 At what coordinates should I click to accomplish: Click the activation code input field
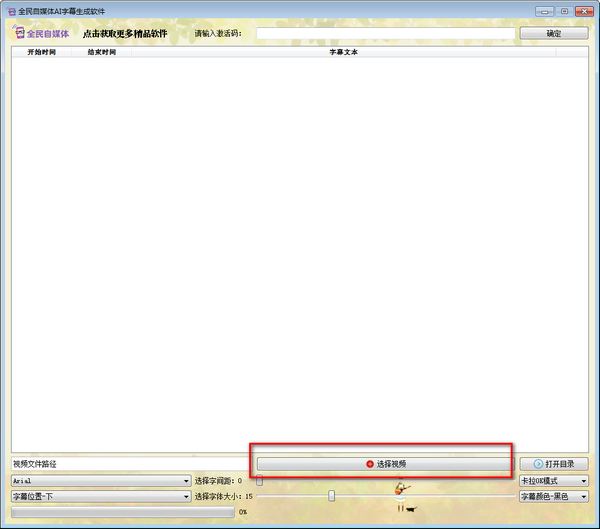(384, 33)
